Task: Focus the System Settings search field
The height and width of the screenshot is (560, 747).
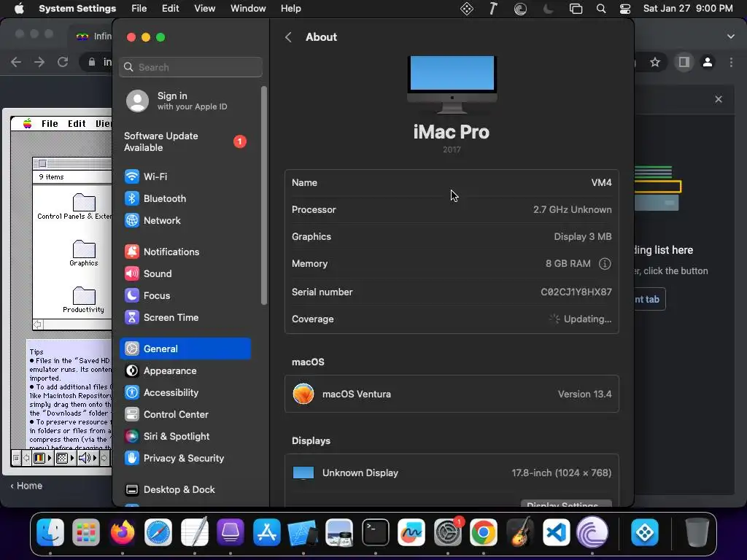Action: pos(190,67)
